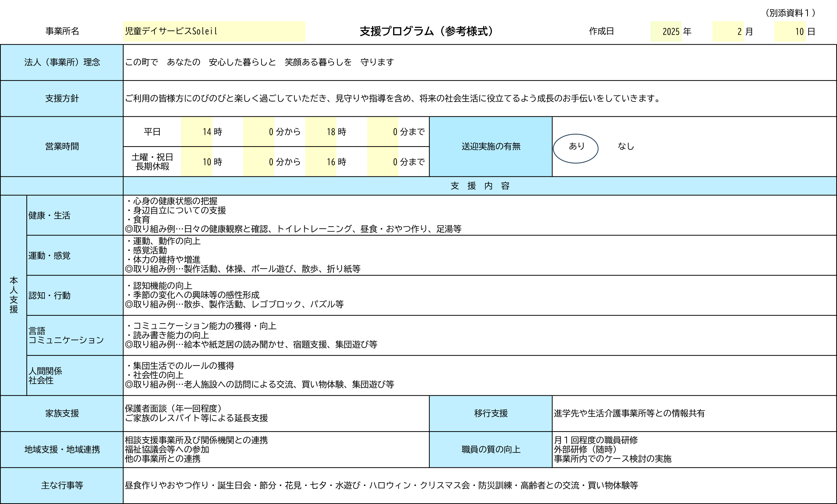
Task: Select the 地域支援・地域連携 header cell
Action: click(62, 450)
